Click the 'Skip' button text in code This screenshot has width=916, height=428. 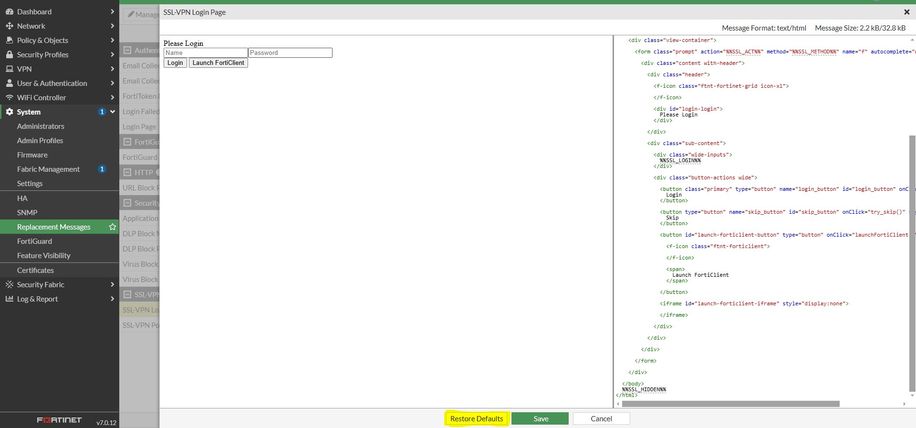(x=672, y=217)
